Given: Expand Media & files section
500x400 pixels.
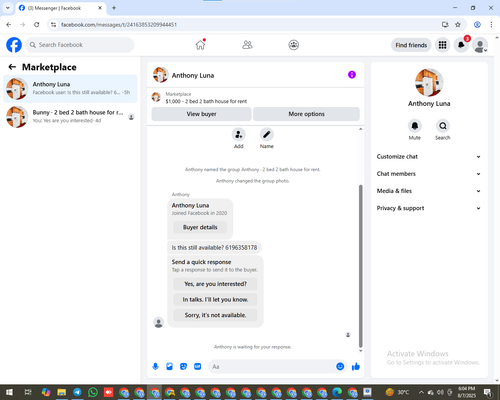Looking at the screenshot, I should point(429,191).
